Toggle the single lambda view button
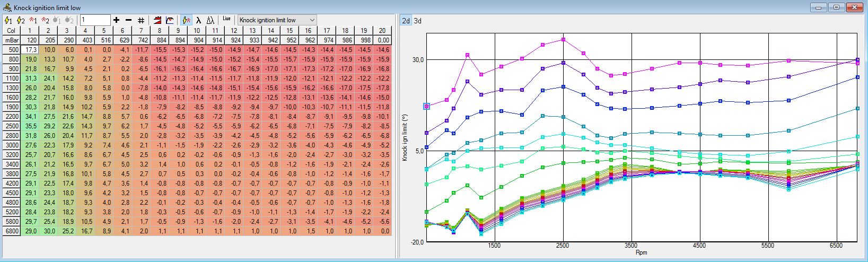Viewport: 868px width, 262px height. pos(198,20)
